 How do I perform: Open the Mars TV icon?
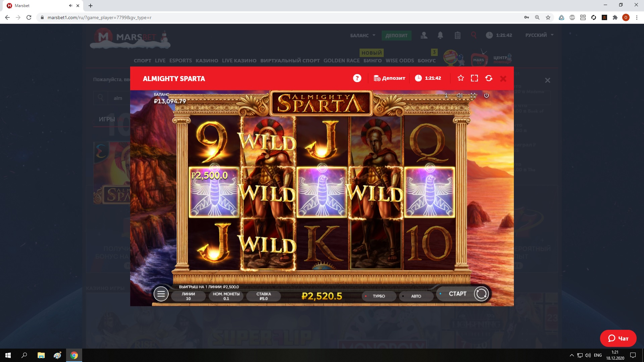[479, 58]
